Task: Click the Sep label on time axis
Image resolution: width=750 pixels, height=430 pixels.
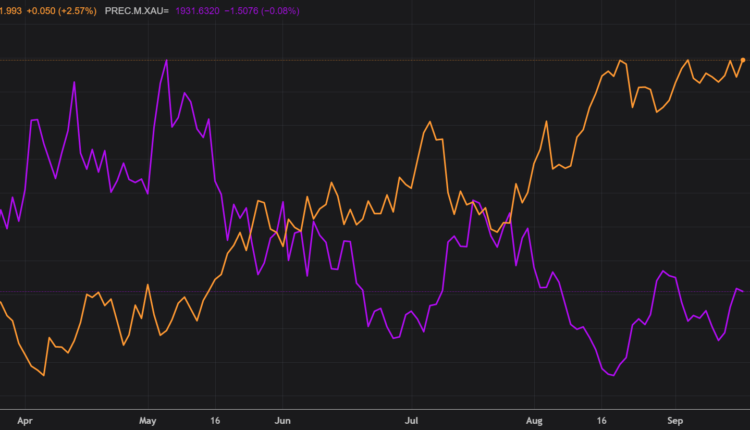Action: click(x=675, y=423)
